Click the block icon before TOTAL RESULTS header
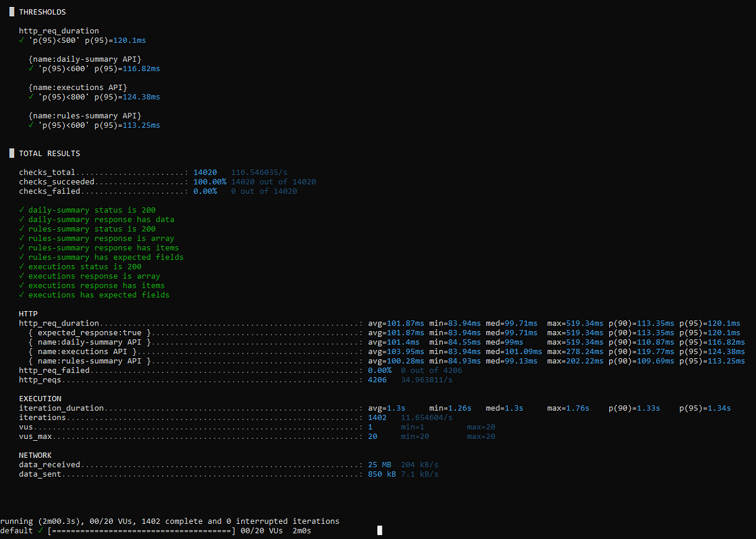Image resolution: width=756 pixels, height=539 pixels. pos(11,153)
